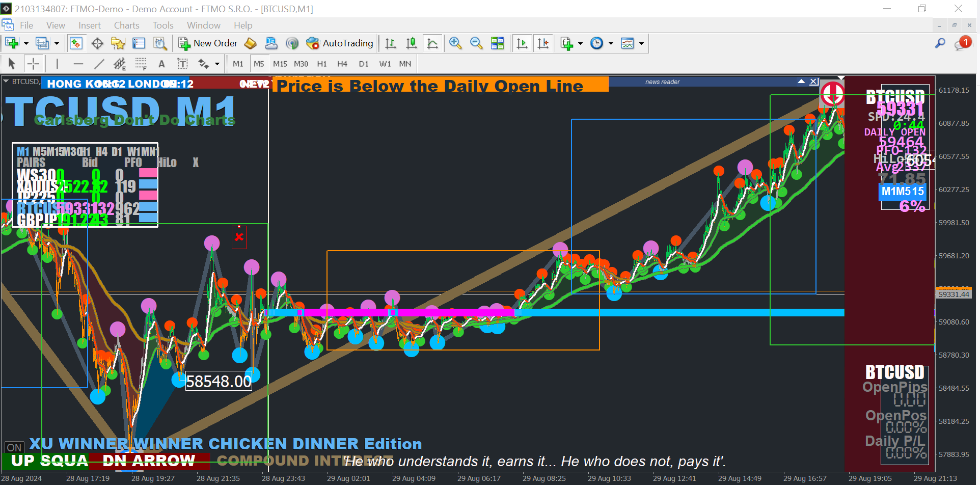Viewport: 980px width, 485px height.
Task: Open the Strategy Tester icon
Action: coord(160,43)
